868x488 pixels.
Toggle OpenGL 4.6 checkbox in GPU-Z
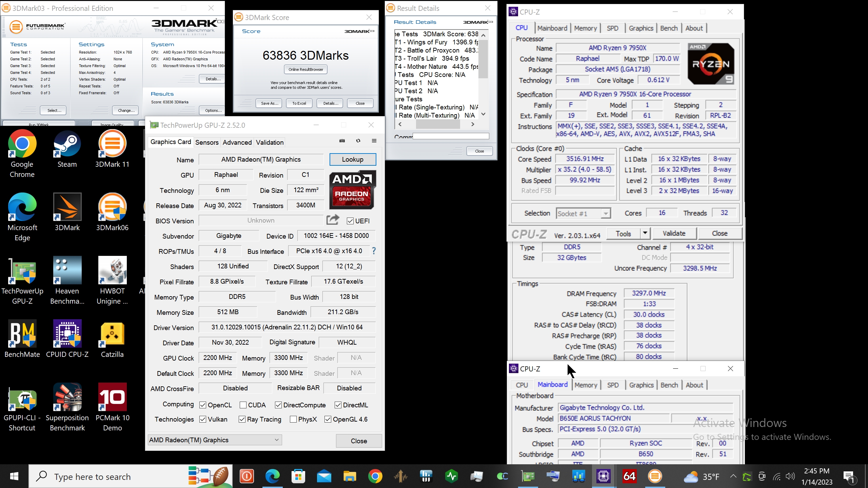pos(328,419)
